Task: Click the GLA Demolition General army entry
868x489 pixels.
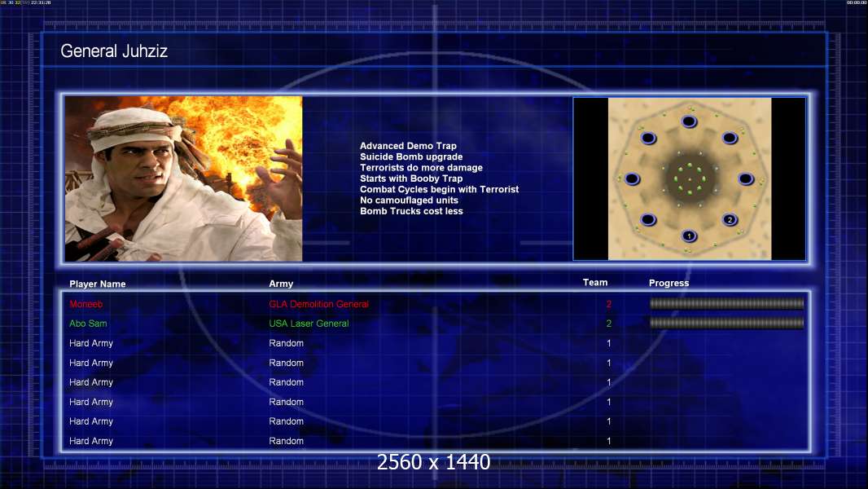Action: pos(318,304)
